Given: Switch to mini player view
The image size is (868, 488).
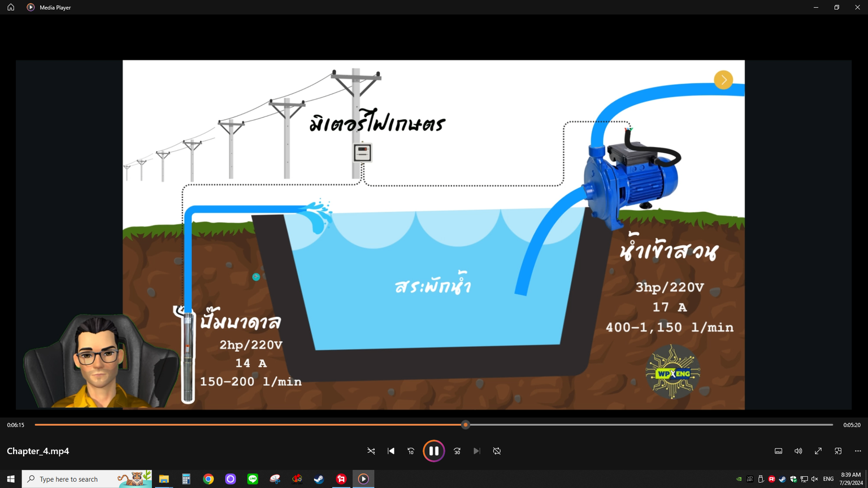Looking at the screenshot, I should [x=838, y=451].
